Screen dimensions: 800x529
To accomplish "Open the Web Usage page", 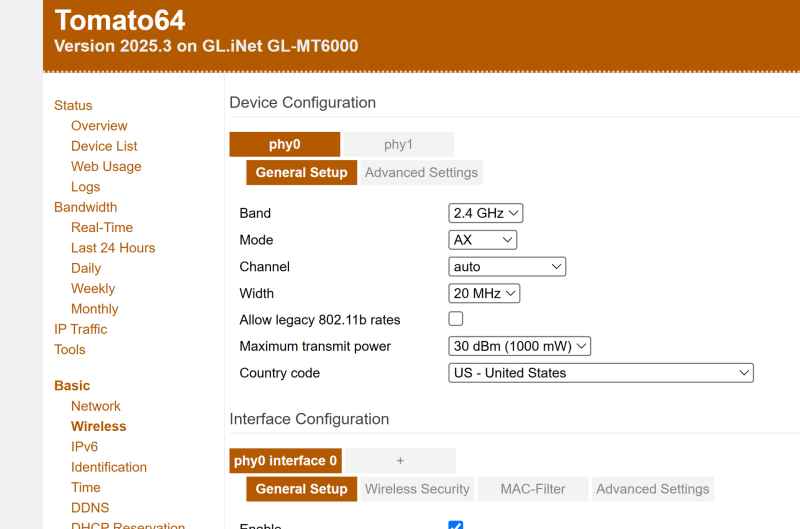I will click(x=106, y=166).
